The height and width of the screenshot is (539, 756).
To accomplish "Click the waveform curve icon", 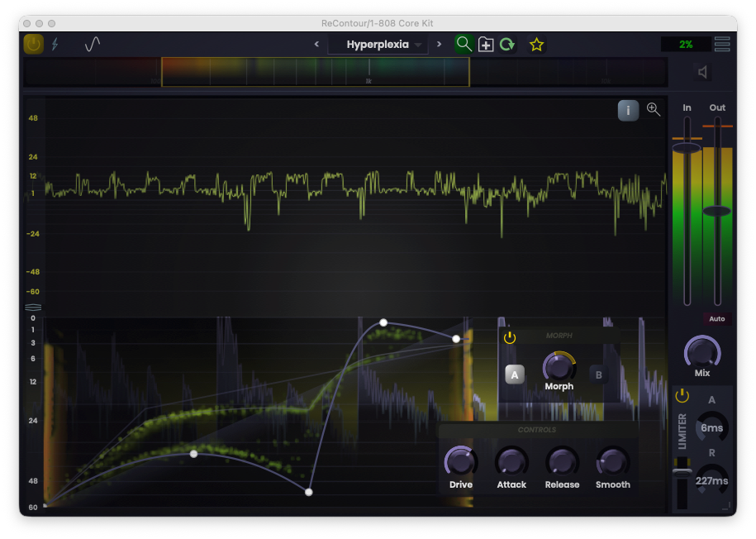I will (x=93, y=45).
